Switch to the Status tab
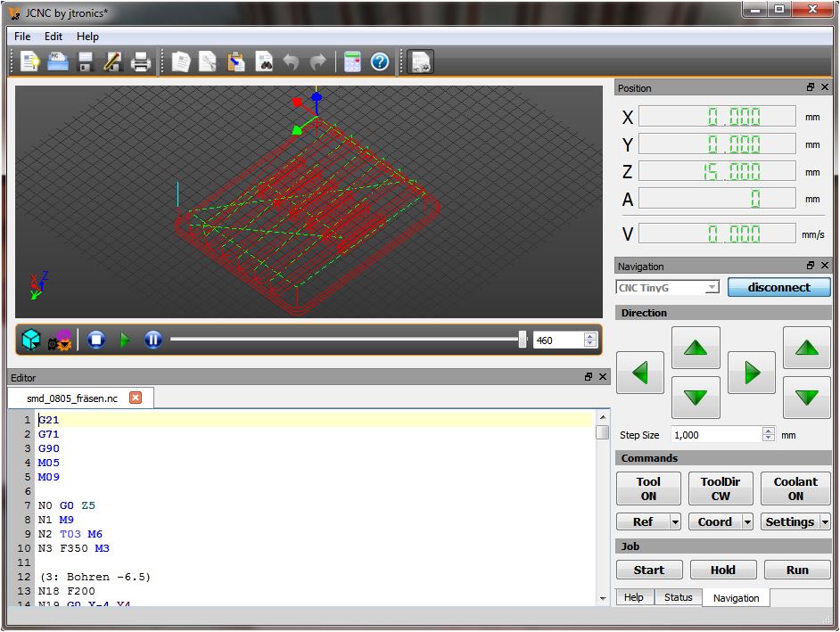Screen dimensions: 840x632 678,597
